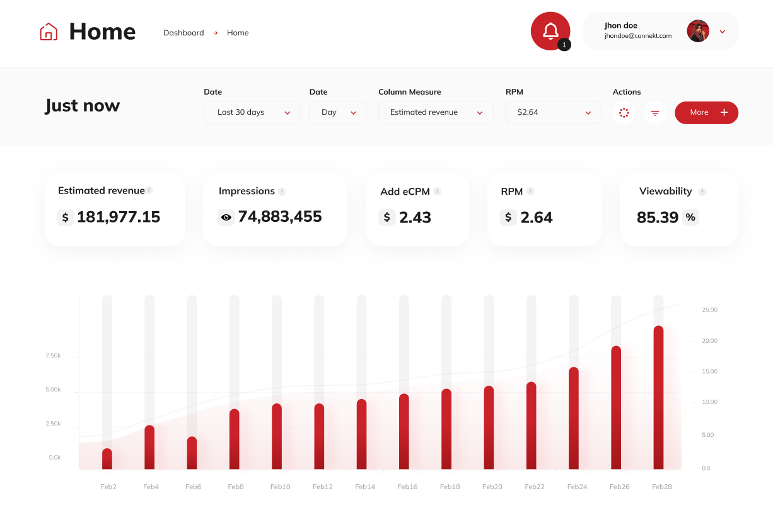Click the Feb14 axis label
Image resolution: width=773 pixels, height=532 pixels.
pyautogui.click(x=365, y=487)
